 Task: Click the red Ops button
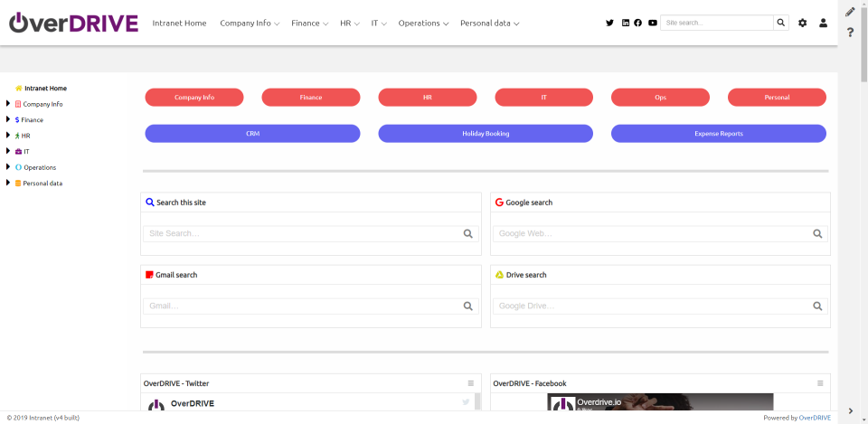(x=660, y=98)
